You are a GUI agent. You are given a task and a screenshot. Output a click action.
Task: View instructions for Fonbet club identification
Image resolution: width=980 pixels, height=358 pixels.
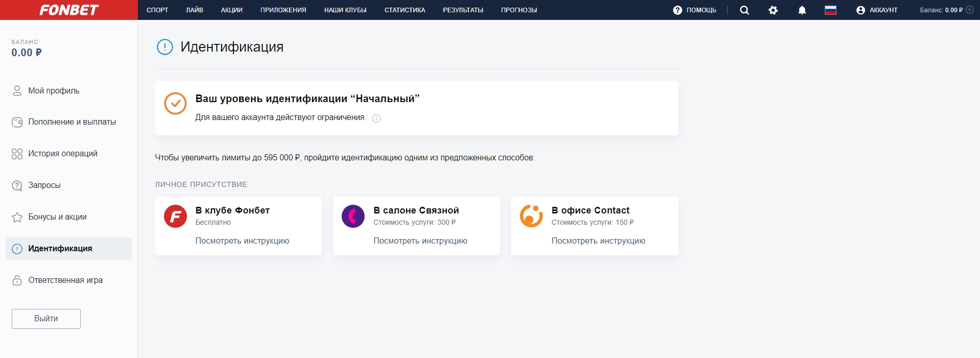[x=242, y=241]
